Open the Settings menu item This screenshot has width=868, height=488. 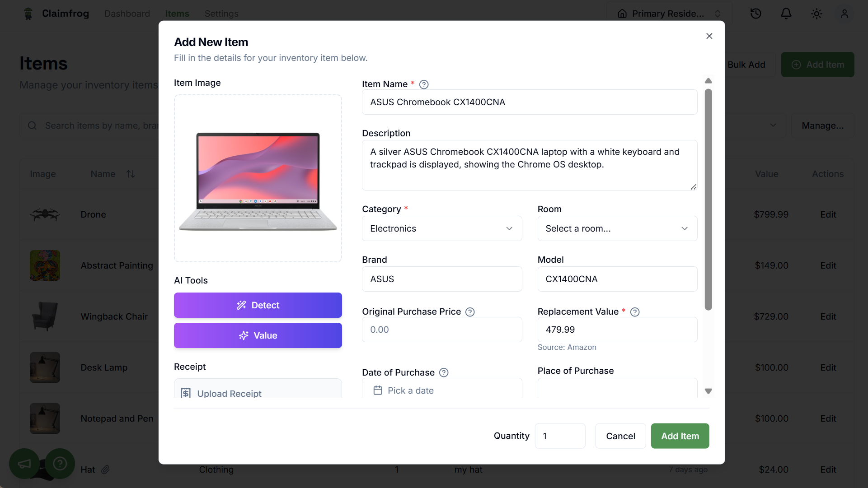coord(221,14)
